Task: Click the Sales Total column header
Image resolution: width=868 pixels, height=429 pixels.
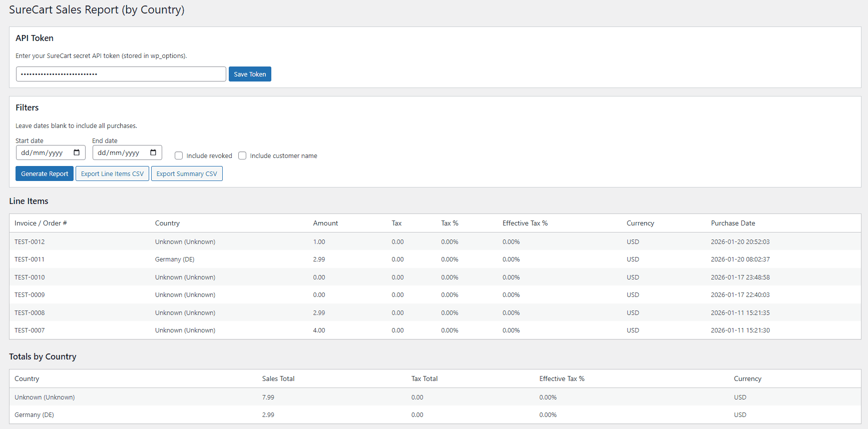Action: coord(278,378)
